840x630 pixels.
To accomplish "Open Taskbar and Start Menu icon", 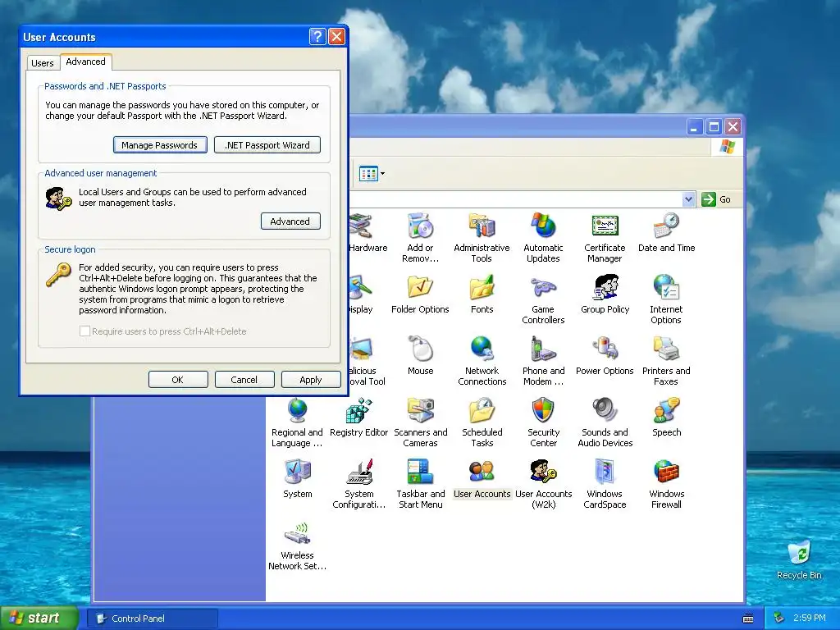I will pos(421,472).
